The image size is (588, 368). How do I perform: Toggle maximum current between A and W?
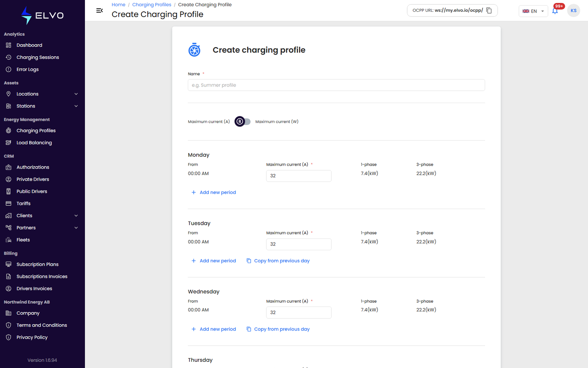(x=243, y=121)
